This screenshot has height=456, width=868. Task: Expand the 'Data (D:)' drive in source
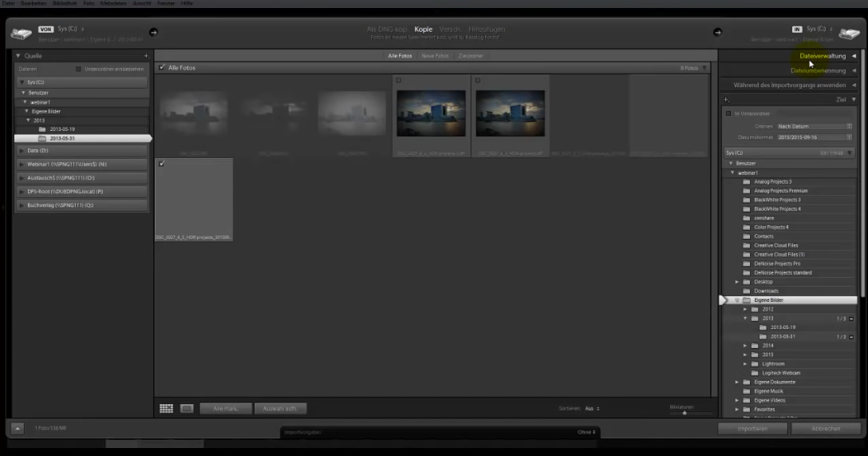[x=80, y=150]
